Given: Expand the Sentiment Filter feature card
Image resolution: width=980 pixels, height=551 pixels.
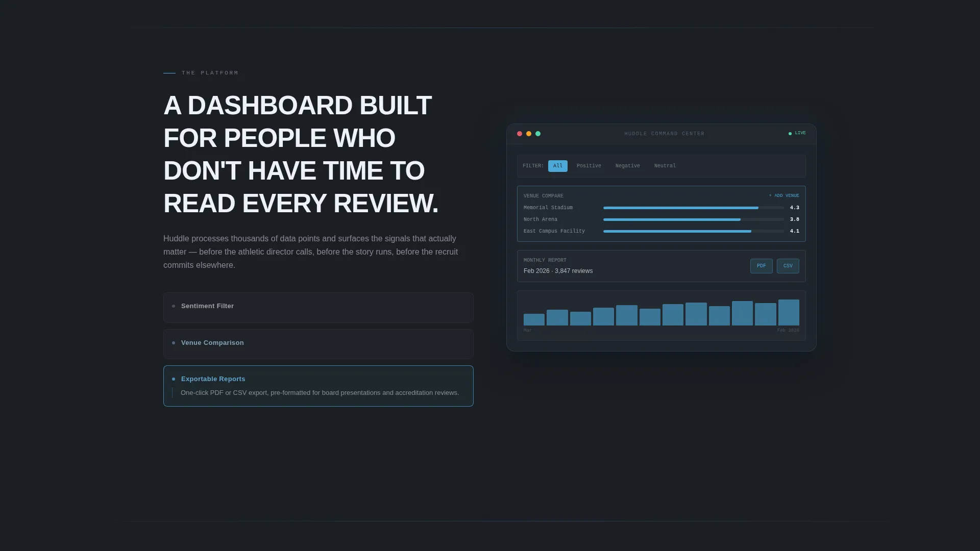Looking at the screenshot, I should (318, 307).
